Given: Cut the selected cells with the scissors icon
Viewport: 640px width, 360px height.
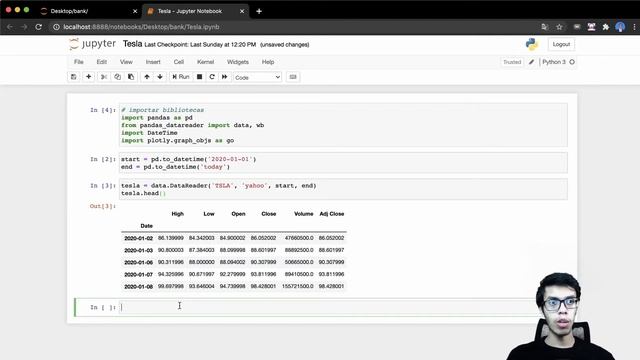Looking at the screenshot, I should tap(104, 77).
